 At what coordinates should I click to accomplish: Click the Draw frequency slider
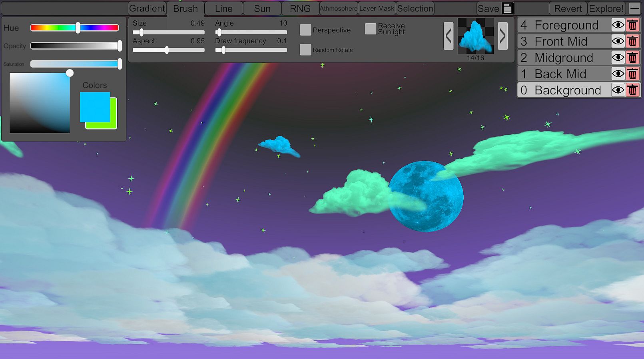(x=251, y=50)
